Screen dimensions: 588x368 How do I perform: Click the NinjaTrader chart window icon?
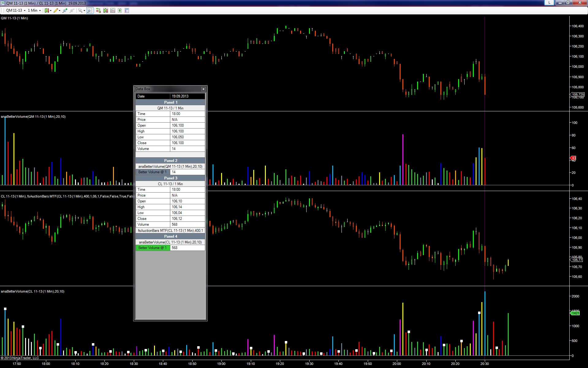[x=3, y=3]
